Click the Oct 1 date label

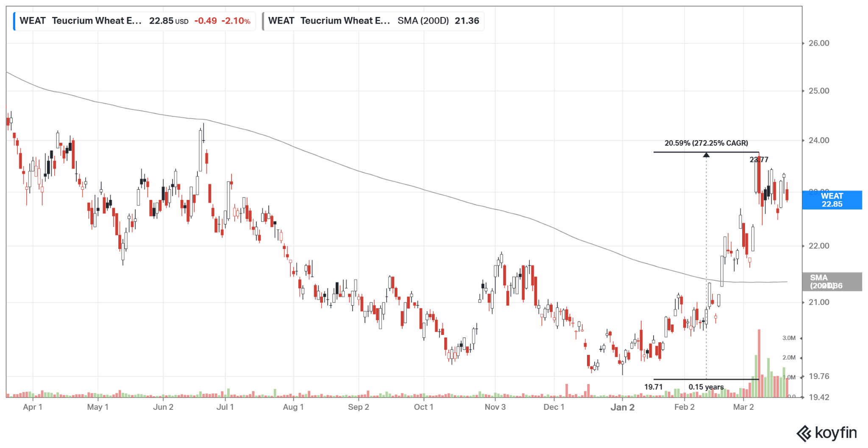pos(424,407)
